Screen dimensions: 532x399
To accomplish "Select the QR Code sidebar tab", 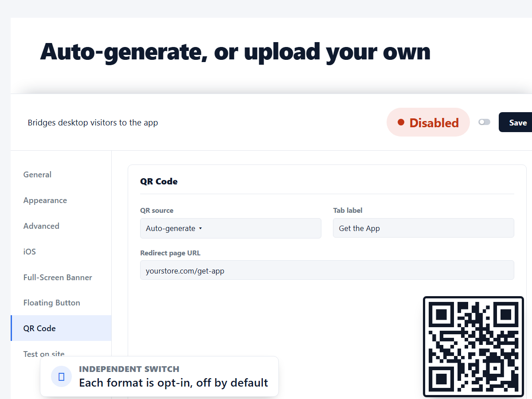I will tap(61, 329).
